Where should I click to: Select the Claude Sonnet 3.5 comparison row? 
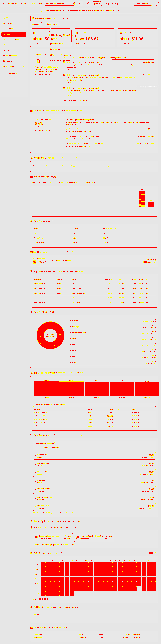(x=94, y=498)
